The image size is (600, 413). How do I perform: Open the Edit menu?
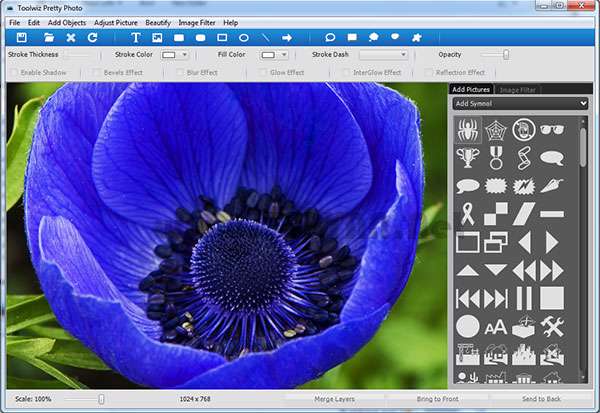coord(34,23)
